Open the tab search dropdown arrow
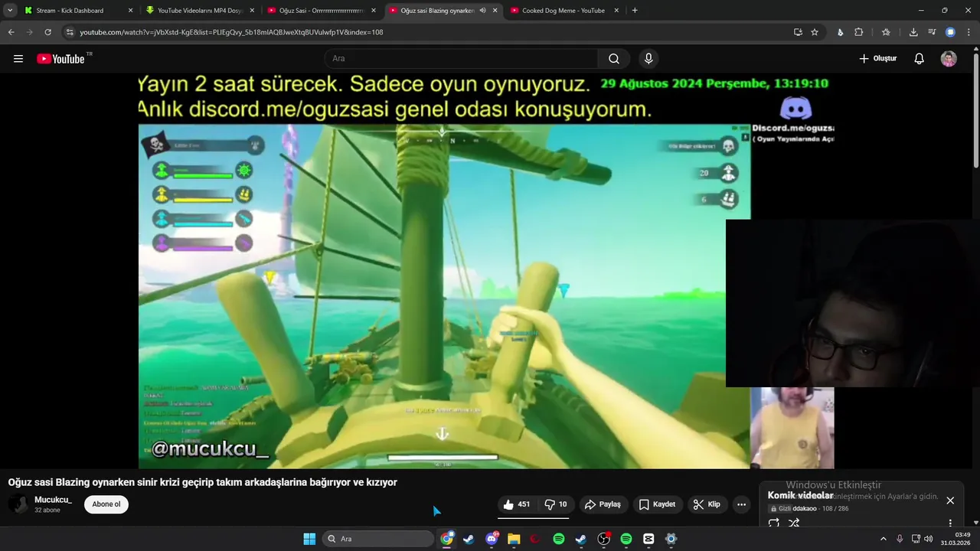 [10, 11]
